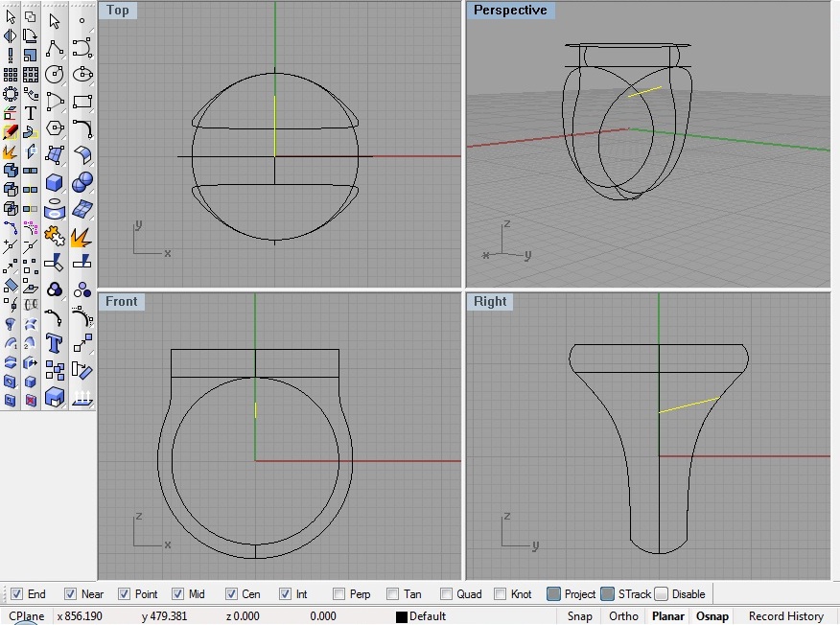
Task: Select the Trim tool
Action: [x=54, y=263]
